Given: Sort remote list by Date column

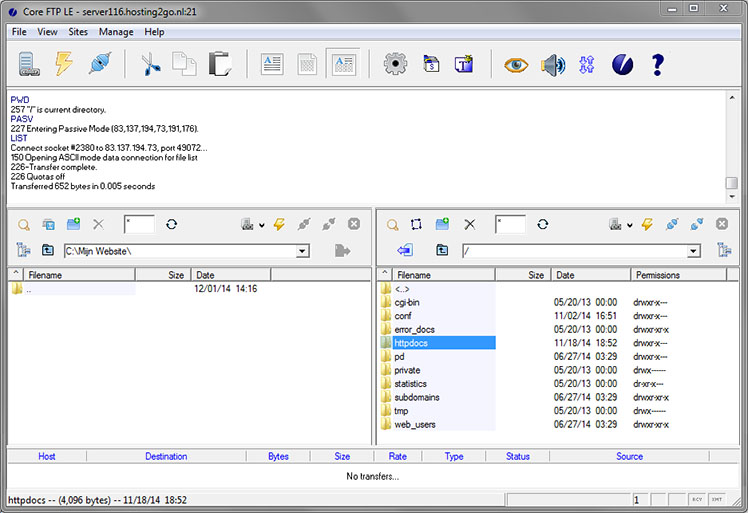Looking at the screenshot, I should [x=591, y=275].
